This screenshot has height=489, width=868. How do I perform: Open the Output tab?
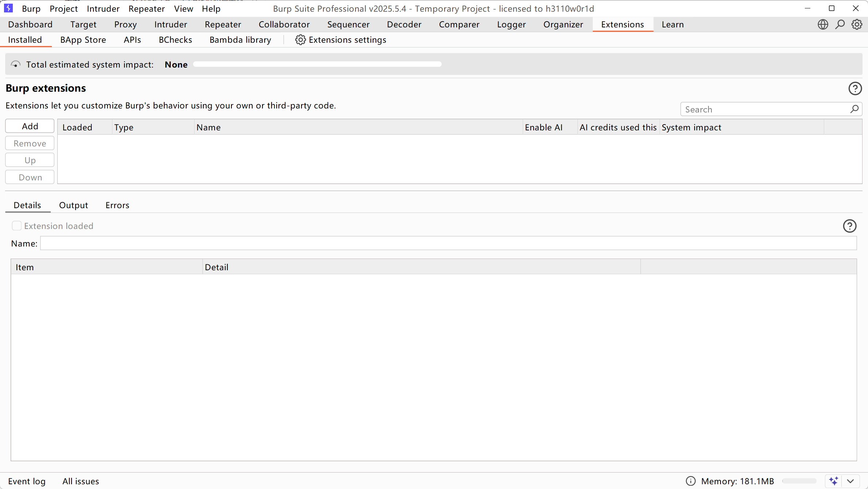click(73, 205)
